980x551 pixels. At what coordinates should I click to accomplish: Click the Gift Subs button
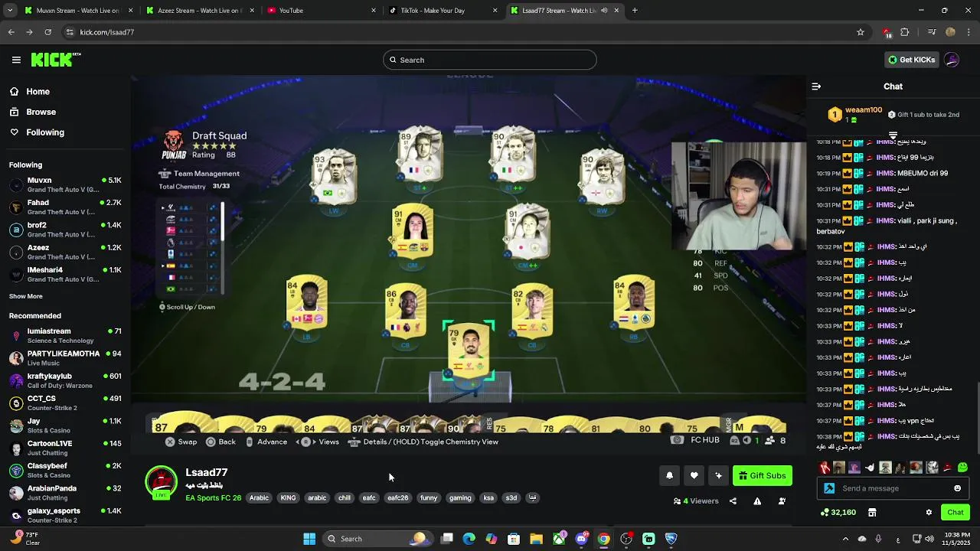763,476
